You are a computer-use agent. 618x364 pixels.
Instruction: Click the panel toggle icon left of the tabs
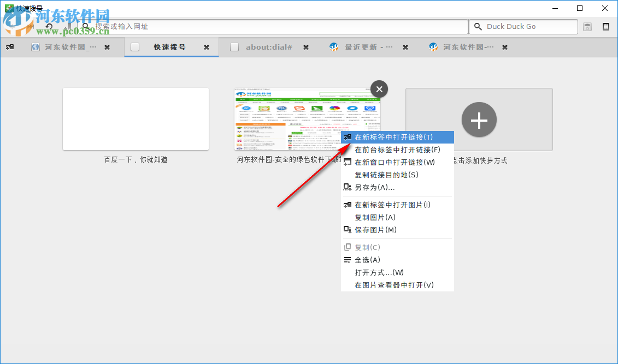click(x=9, y=47)
